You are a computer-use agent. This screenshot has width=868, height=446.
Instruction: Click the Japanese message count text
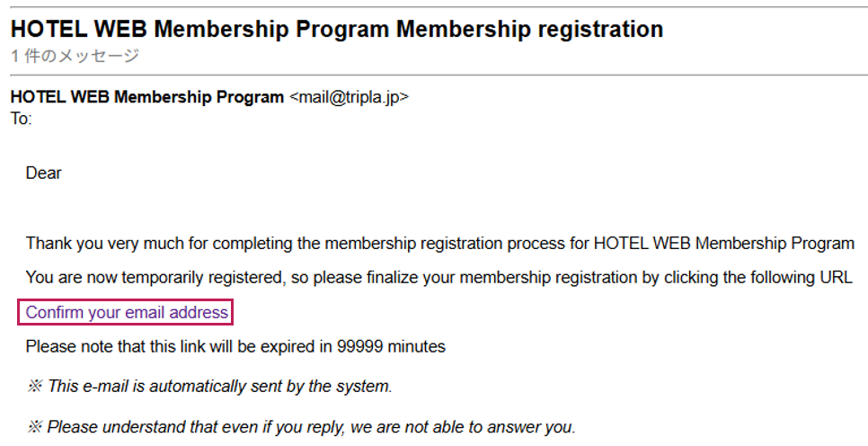click(75, 56)
